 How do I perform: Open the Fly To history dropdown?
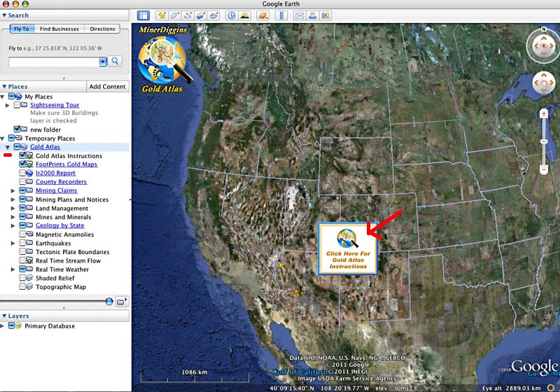[x=103, y=62]
